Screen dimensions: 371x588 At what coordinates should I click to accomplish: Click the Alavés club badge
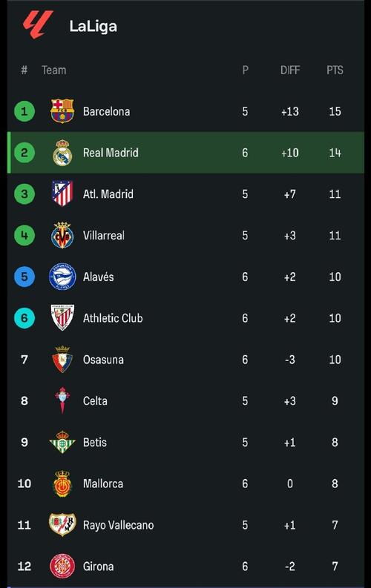62,277
